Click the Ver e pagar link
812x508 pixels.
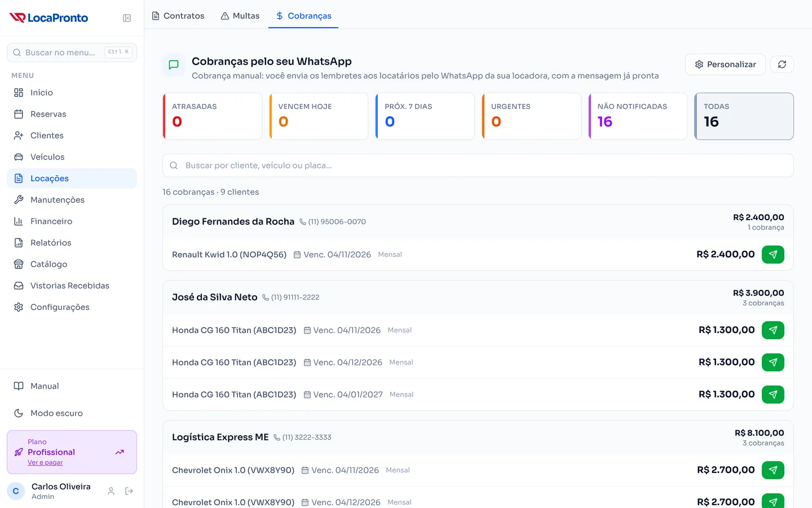coord(45,462)
